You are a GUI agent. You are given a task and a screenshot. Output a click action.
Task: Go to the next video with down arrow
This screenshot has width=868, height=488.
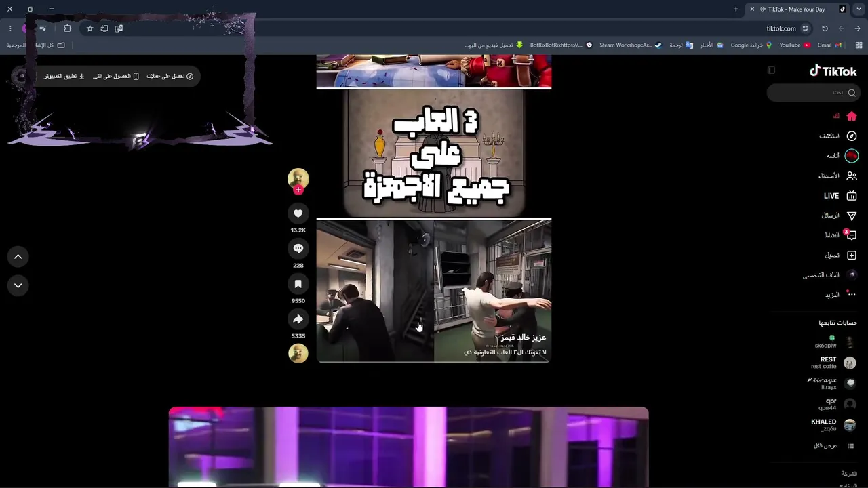click(18, 285)
